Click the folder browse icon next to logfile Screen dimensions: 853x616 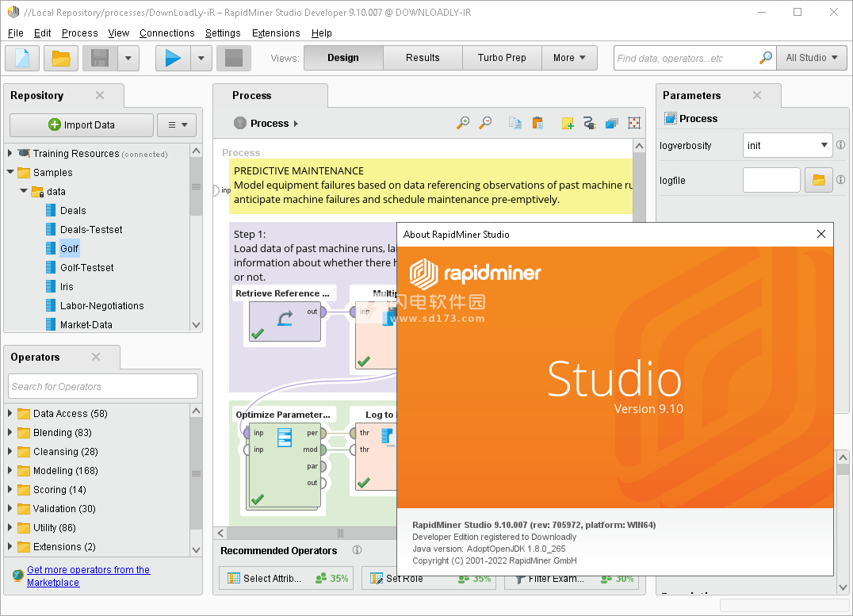[819, 180]
